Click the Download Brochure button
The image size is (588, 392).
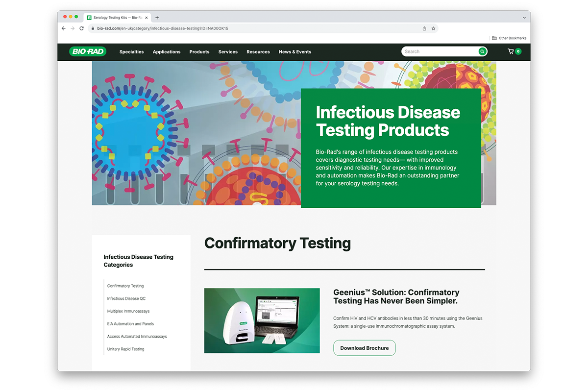pos(365,348)
